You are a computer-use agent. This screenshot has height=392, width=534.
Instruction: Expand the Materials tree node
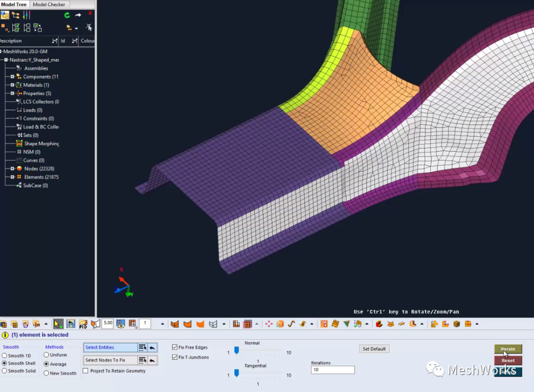pos(12,85)
